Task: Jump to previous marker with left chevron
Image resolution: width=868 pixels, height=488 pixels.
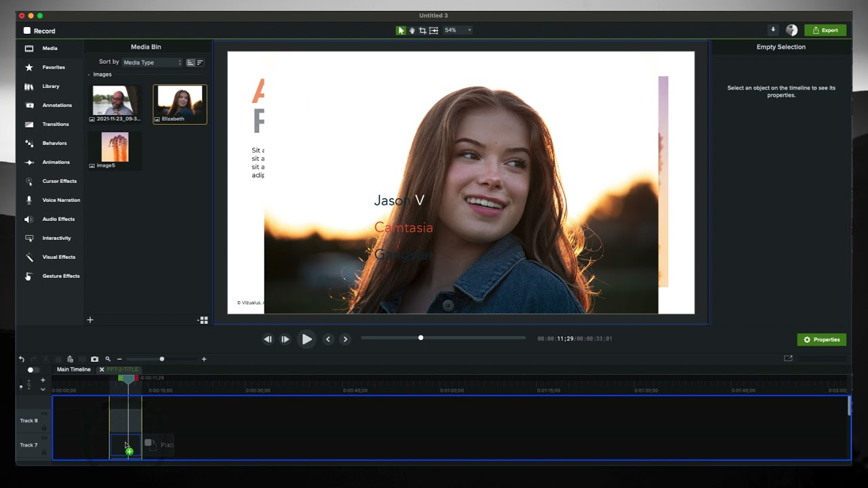Action: pyautogui.click(x=328, y=339)
